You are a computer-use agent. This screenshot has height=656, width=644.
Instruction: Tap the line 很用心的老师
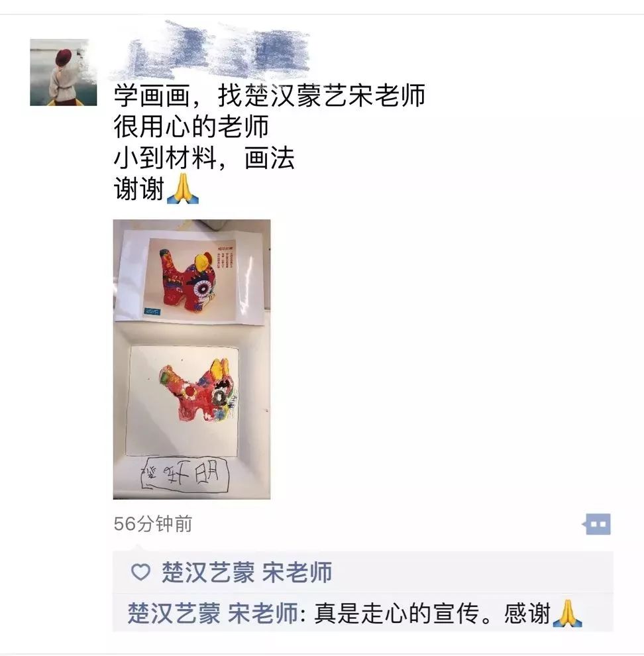pos(191,127)
